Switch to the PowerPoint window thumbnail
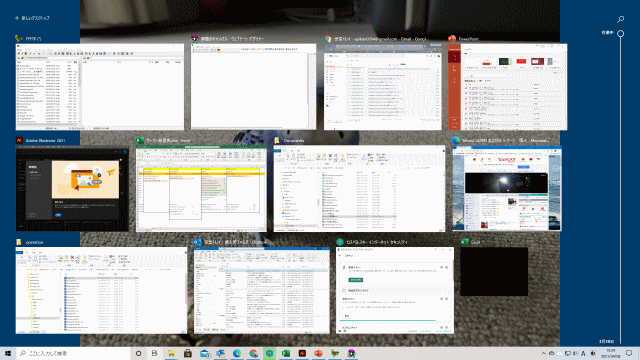The height and width of the screenshot is (360, 640). click(x=507, y=87)
